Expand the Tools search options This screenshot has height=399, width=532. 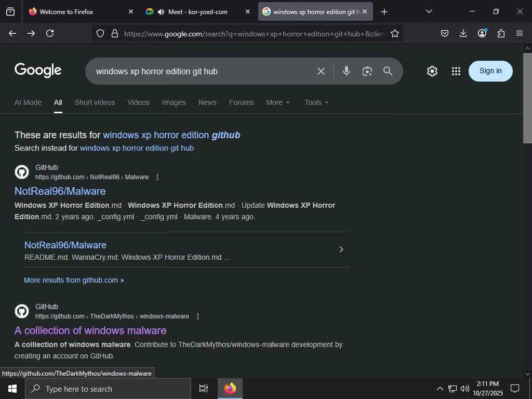316,102
